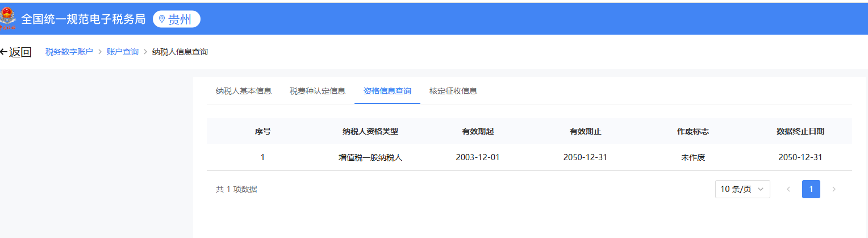Click the tax bureau emblem logo
This screenshot has width=868, height=238.
click(9, 19)
